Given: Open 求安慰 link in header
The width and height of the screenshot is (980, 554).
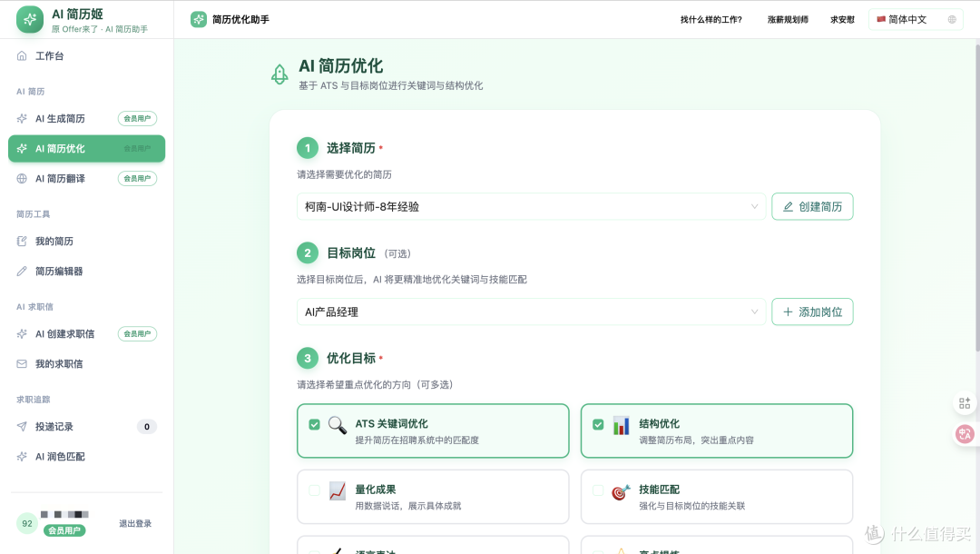Looking at the screenshot, I should click(x=842, y=19).
